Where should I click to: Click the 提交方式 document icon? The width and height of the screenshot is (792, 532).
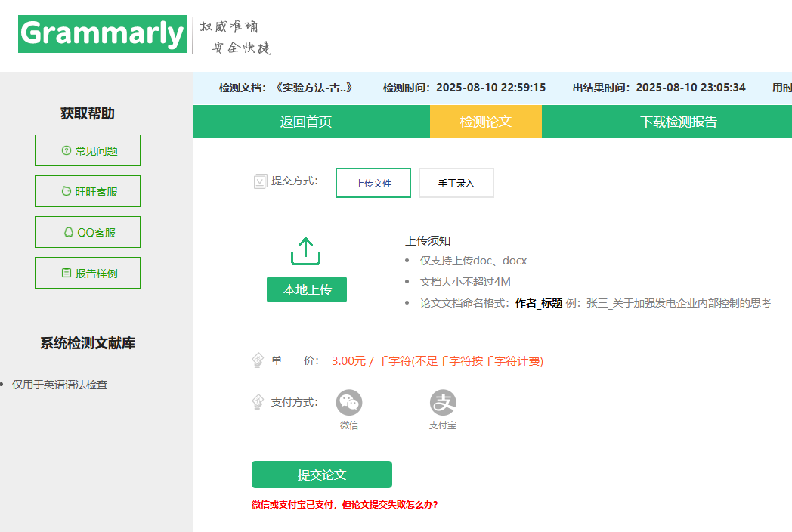(260, 181)
